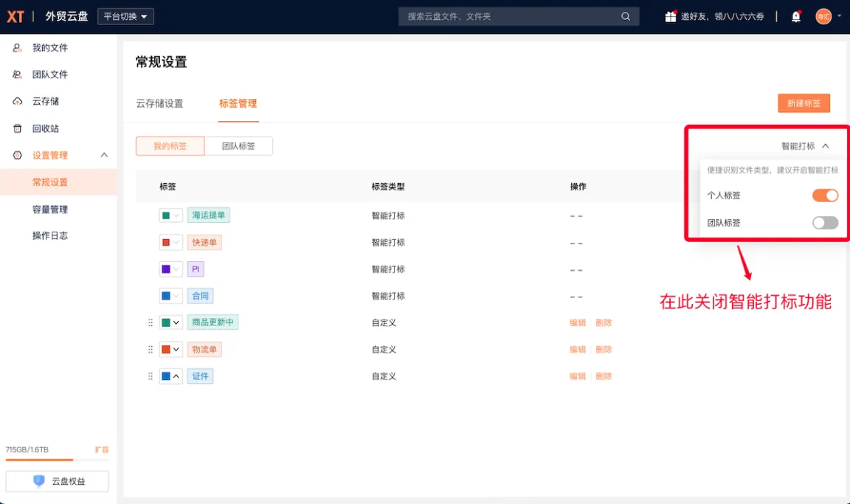850x504 pixels.
Task: Click the Team Files sidebar icon
Action: tap(18, 75)
